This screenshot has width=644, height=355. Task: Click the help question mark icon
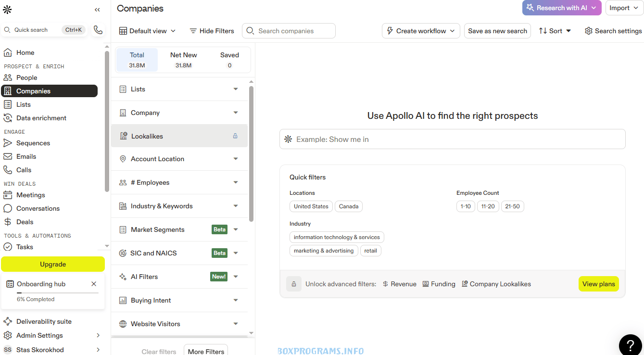630,344
